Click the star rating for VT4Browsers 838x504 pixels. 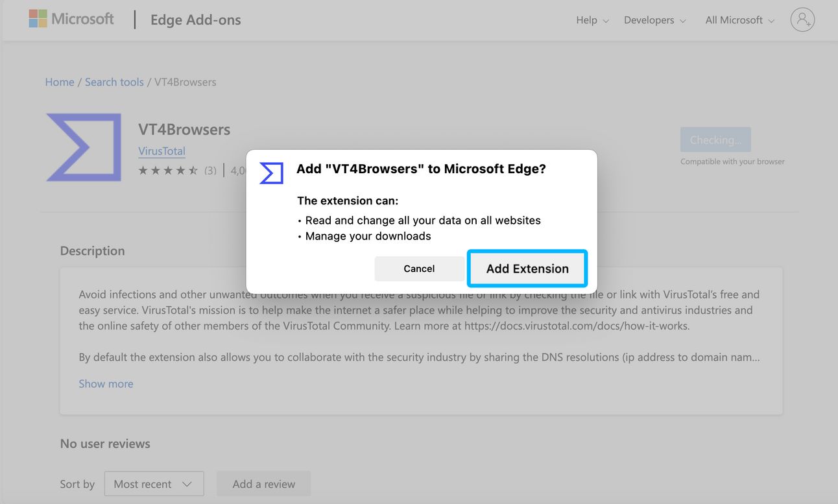[168, 171]
